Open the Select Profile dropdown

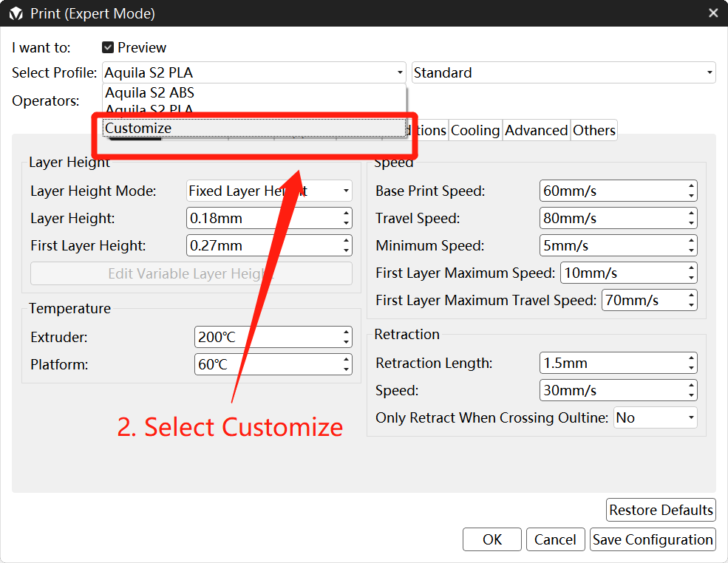pos(254,72)
